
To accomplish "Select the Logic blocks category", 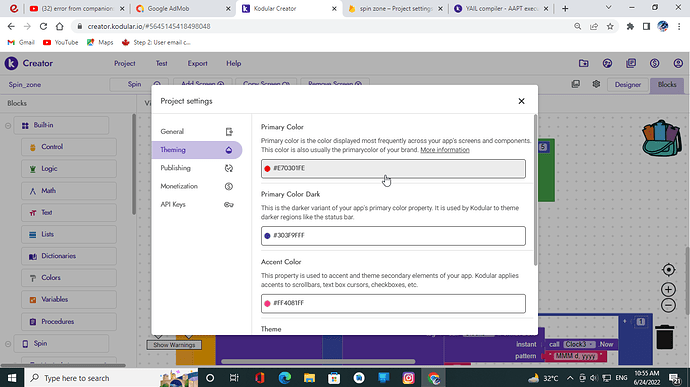I will point(69,169).
